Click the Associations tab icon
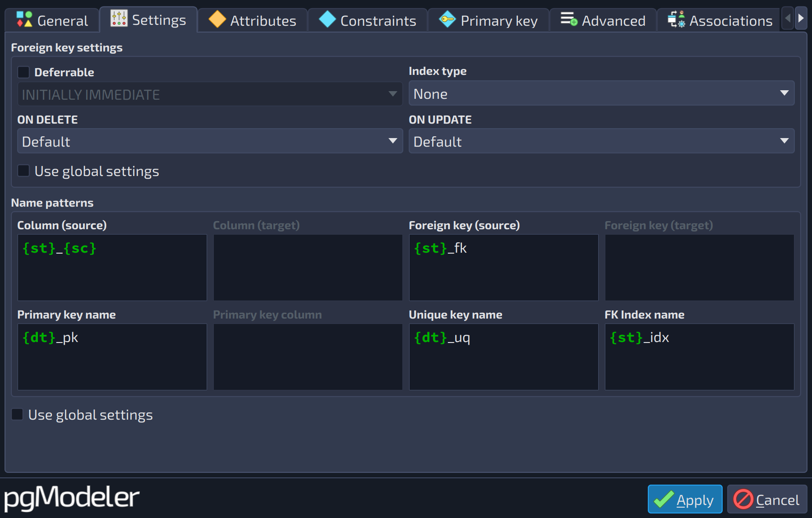 click(676, 19)
